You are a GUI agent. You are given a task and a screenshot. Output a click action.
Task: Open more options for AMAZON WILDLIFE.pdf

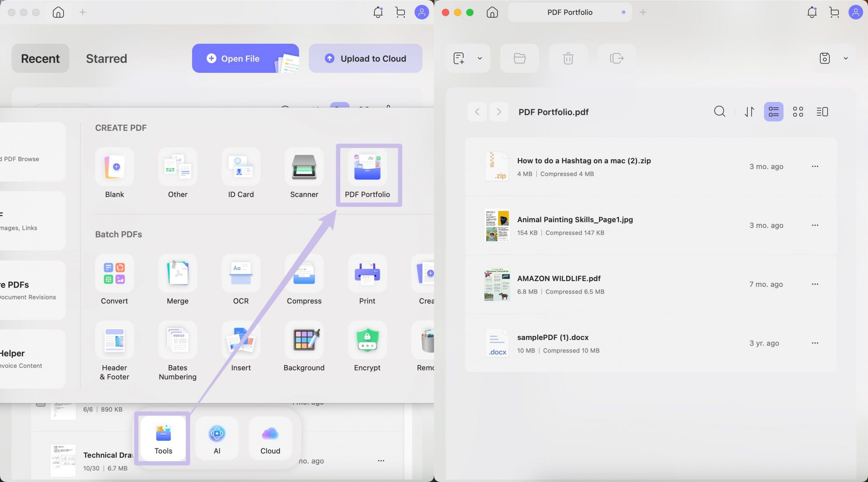[815, 284]
